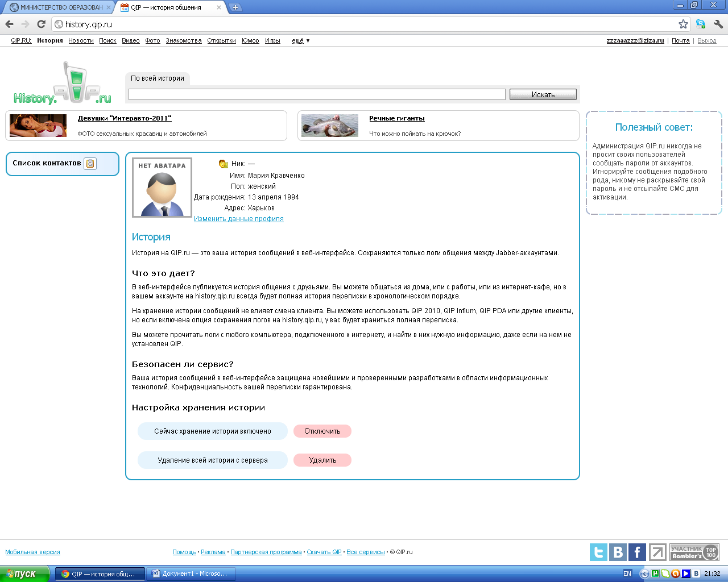Open the Девушки Интеравто-2011 link
The image size is (728, 582).
tap(125, 118)
